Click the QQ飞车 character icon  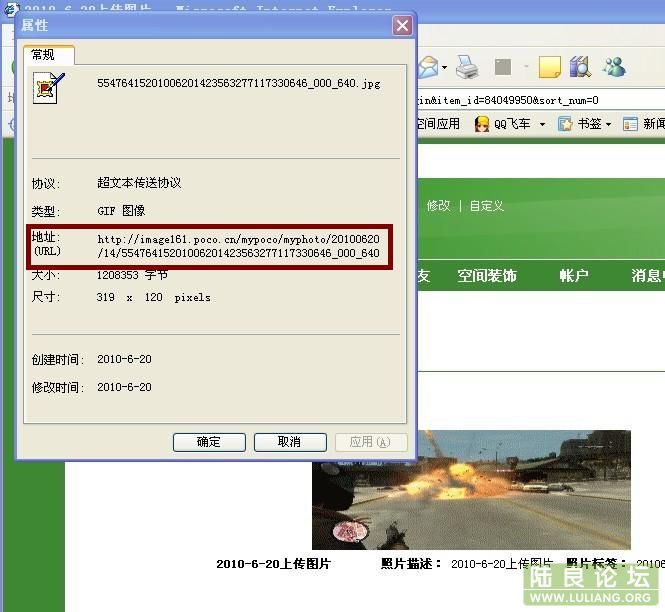pyautogui.click(x=482, y=124)
